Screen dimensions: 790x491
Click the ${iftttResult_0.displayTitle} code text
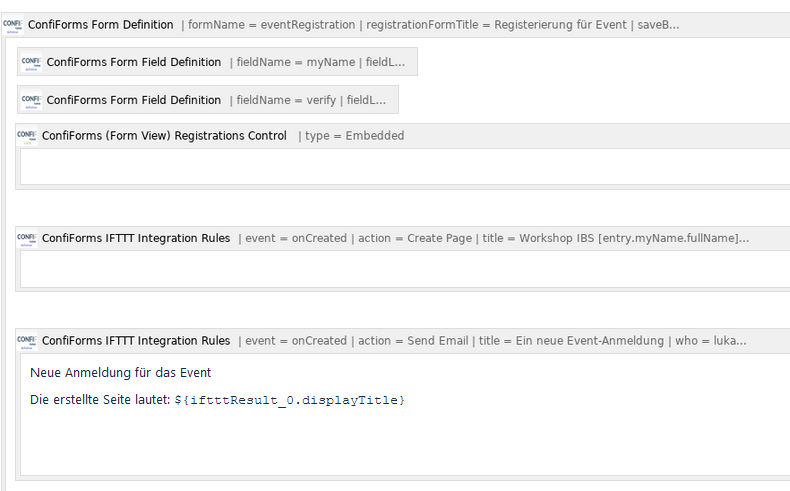click(290, 400)
